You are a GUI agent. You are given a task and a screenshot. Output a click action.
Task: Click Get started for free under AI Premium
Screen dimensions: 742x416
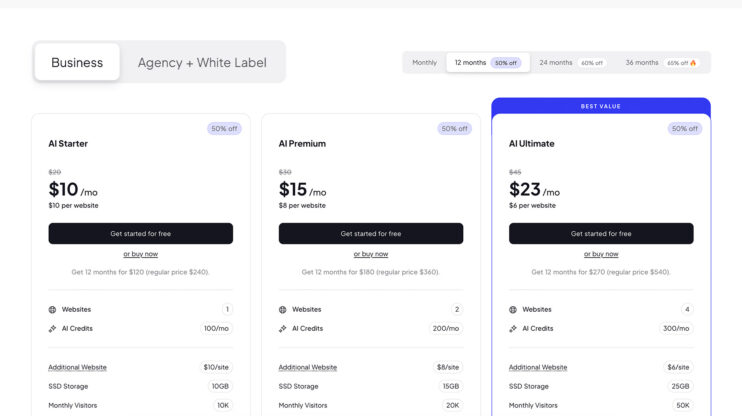click(x=371, y=234)
